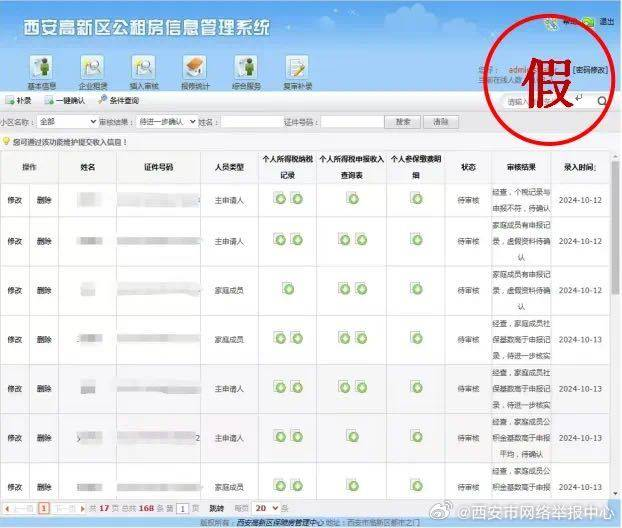Viewport: 622px width, 528px height.
Task: Click 删除 in the first table row
Action: click(x=44, y=200)
